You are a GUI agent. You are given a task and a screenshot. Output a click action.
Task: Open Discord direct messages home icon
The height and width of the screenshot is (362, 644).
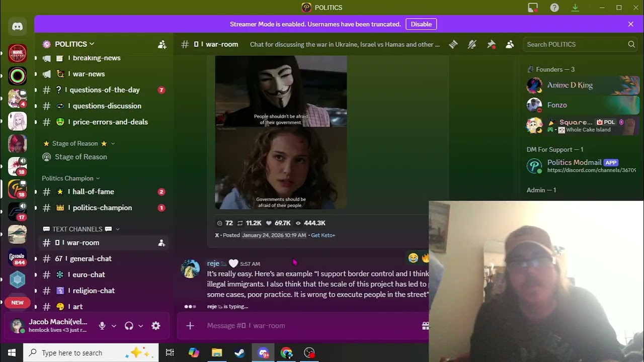coord(18,27)
